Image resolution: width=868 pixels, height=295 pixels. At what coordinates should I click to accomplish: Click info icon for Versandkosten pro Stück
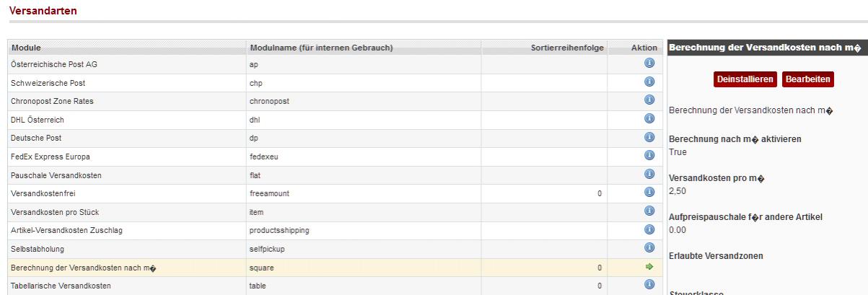tap(649, 211)
